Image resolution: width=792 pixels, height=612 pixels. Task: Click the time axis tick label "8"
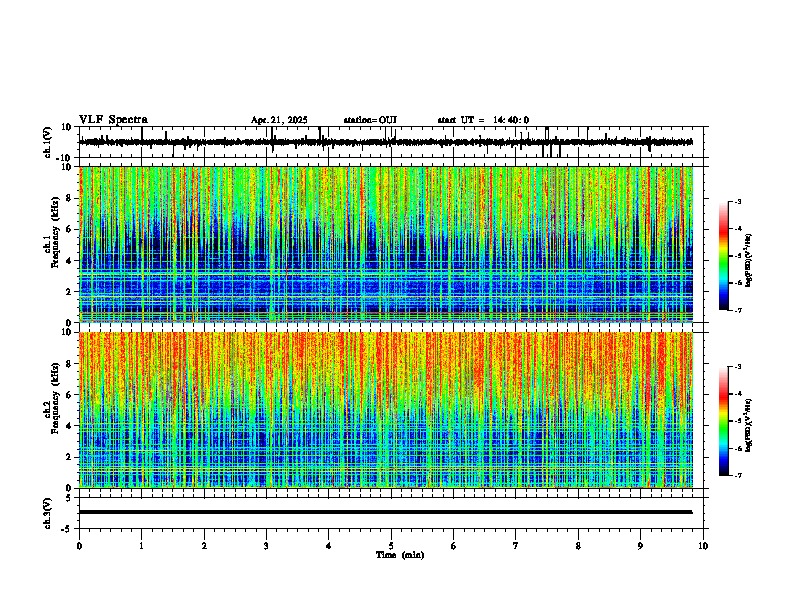(578, 546)
